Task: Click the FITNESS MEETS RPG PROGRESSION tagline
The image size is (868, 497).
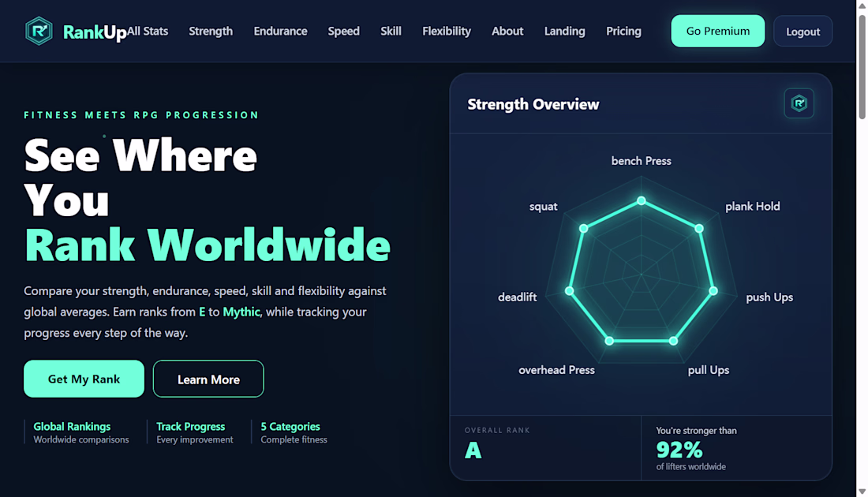Action: [x=142, y=115]
